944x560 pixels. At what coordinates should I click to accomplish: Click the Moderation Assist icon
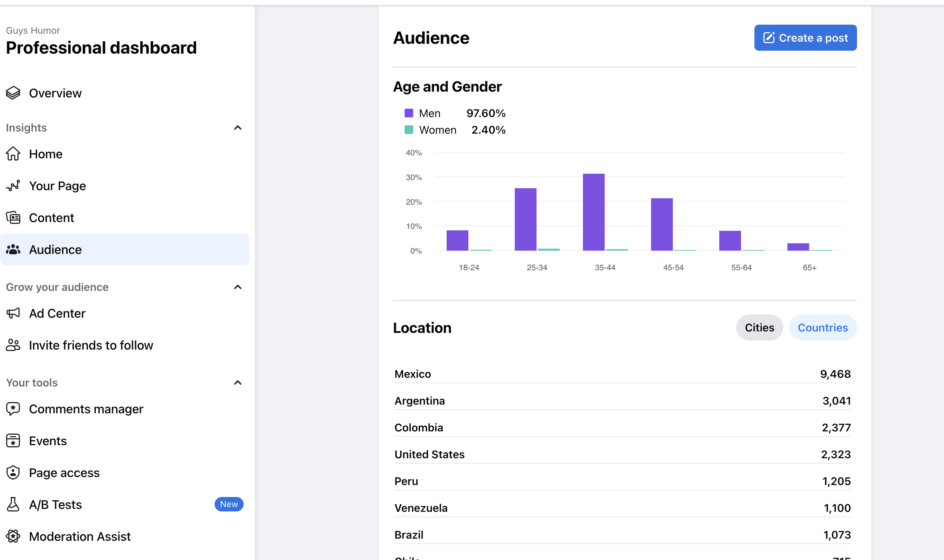tap(13, 536)
